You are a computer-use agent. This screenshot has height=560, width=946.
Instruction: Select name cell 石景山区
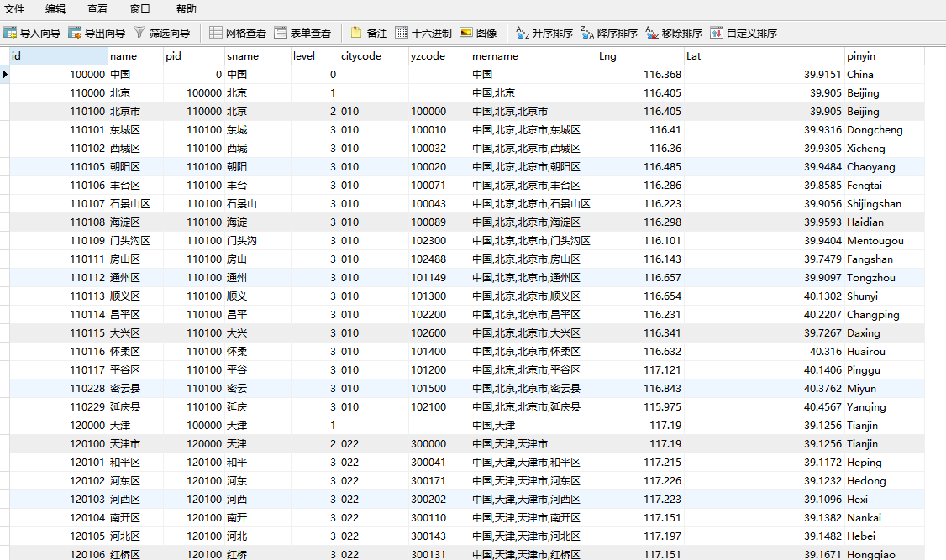pos(136,204)
